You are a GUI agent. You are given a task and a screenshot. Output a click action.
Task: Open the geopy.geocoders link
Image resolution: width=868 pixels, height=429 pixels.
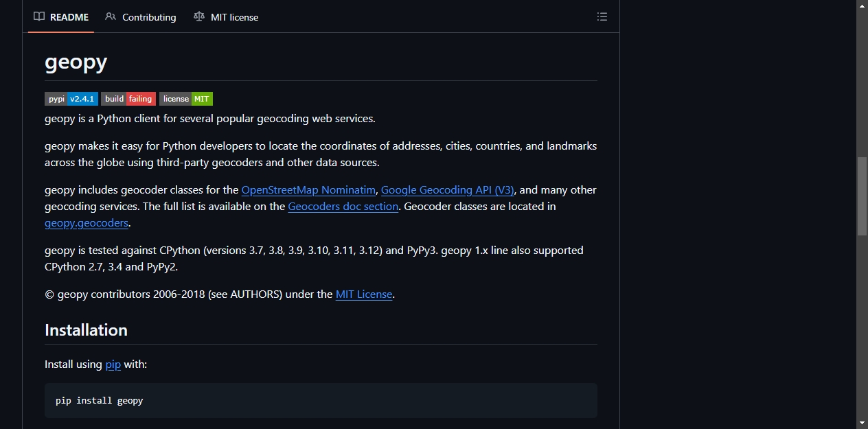87,222
